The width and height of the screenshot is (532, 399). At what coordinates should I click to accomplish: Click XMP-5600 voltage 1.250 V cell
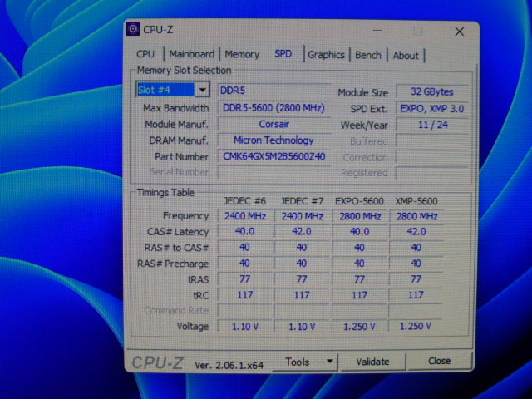(416, 327)
